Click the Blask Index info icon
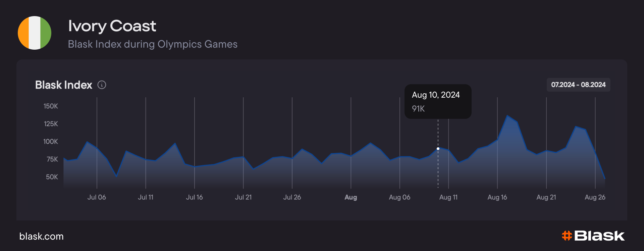Viewport: 644px width, 251px height. [x=102, y=85]
